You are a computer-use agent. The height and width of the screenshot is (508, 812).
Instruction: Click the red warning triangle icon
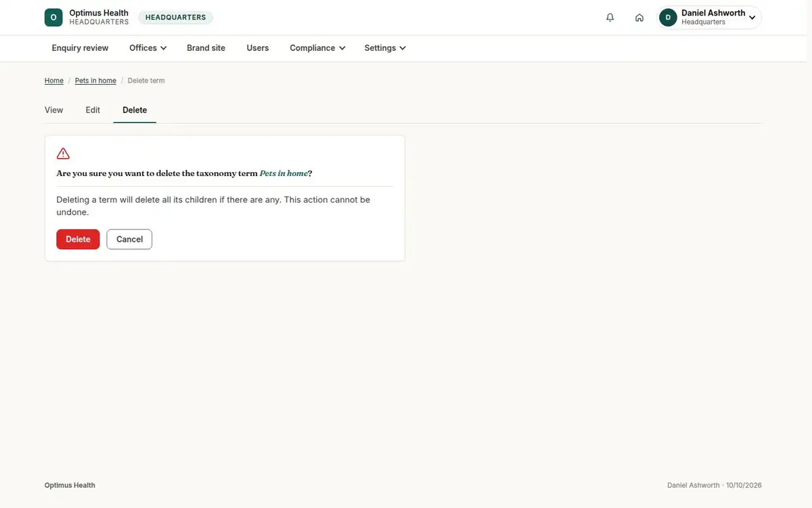click(x=63, y=154)
